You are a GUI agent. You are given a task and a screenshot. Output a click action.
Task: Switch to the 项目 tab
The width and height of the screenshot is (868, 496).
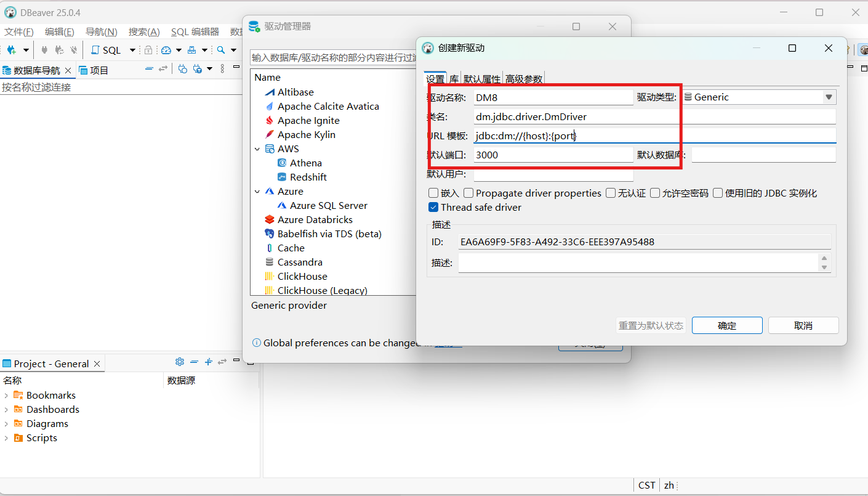tap(94, 70)
